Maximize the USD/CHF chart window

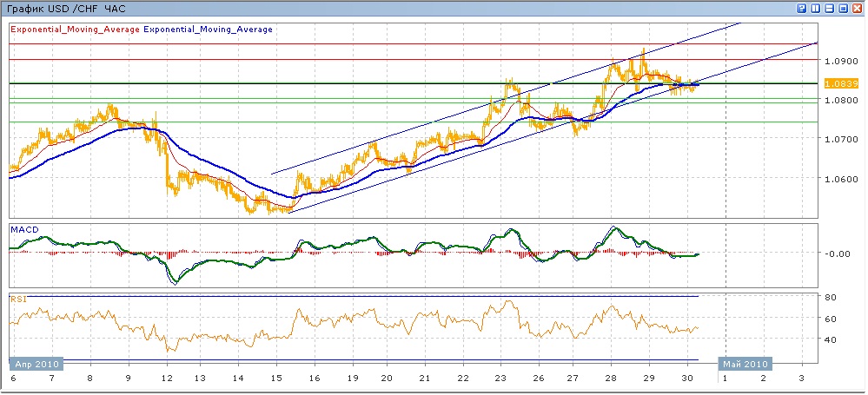[844, 8]
